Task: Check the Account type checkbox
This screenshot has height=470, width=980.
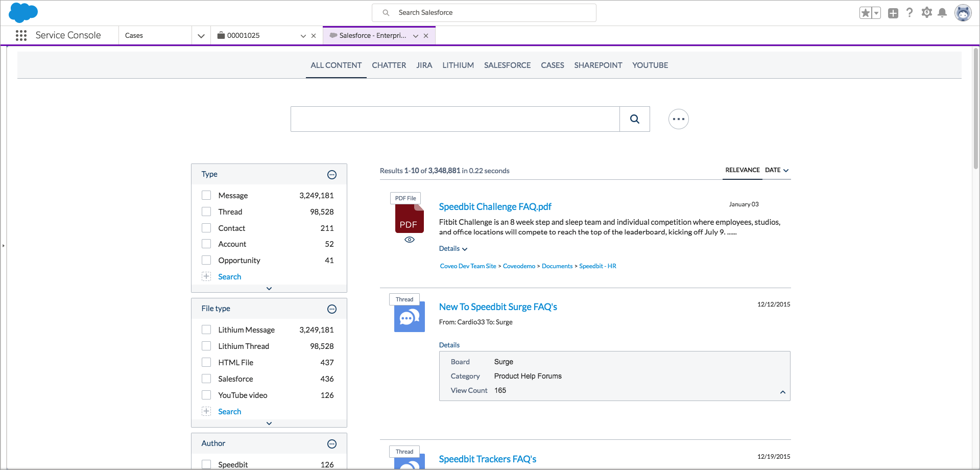Action: point(206,244)
